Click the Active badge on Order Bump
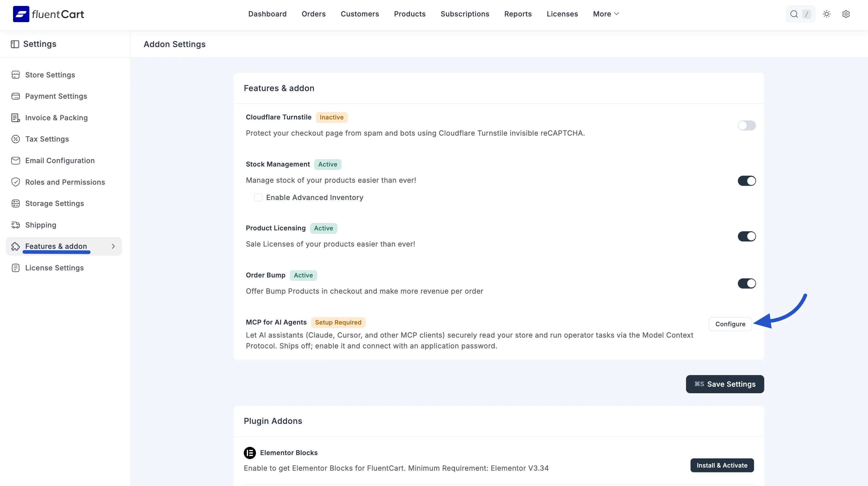868x486 pixels. (303, 275)
